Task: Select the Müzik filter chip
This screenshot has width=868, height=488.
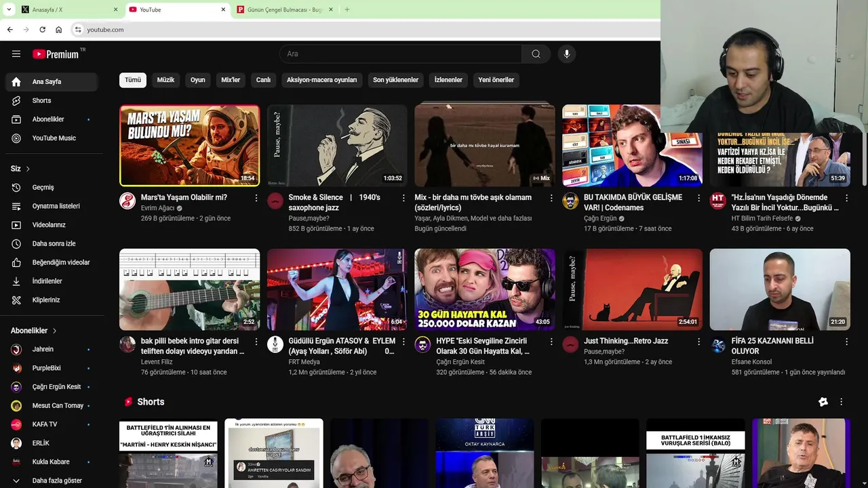Action: (165, 80)
